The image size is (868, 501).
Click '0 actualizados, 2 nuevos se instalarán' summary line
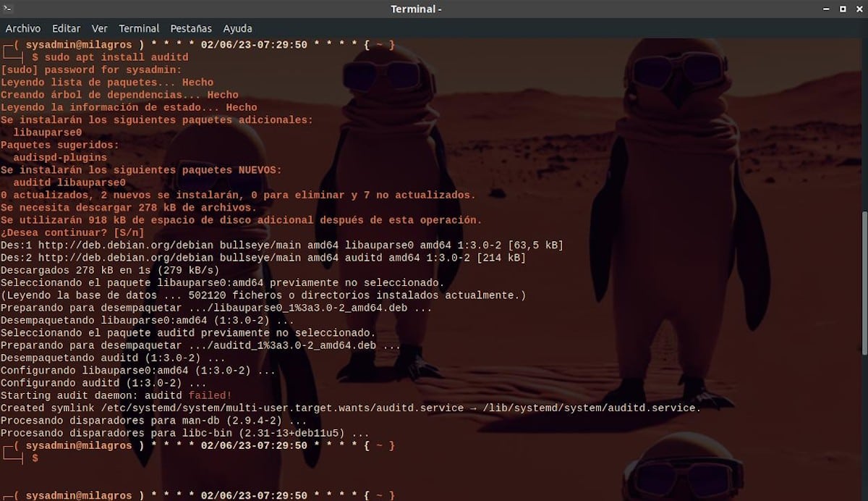(239, 195)
